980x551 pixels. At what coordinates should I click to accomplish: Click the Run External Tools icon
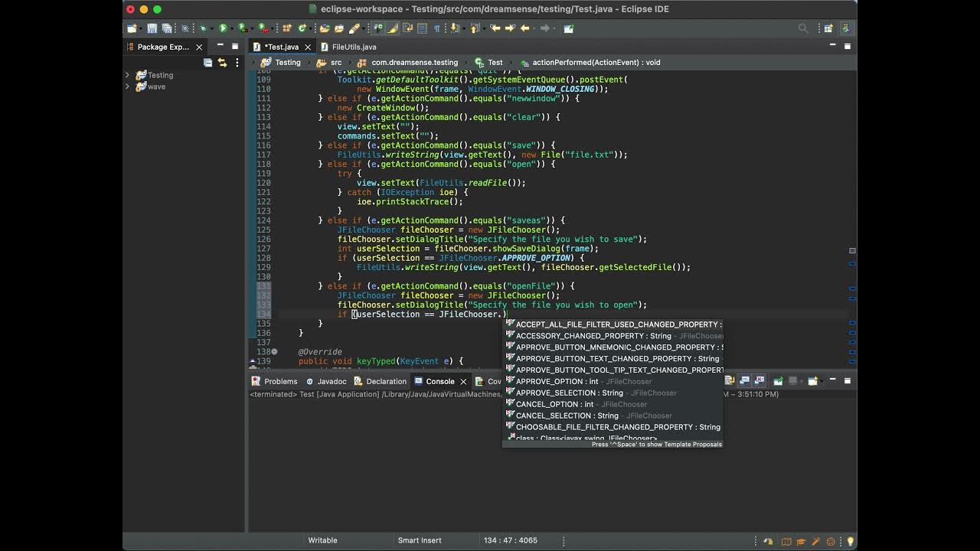click(262, 28)
